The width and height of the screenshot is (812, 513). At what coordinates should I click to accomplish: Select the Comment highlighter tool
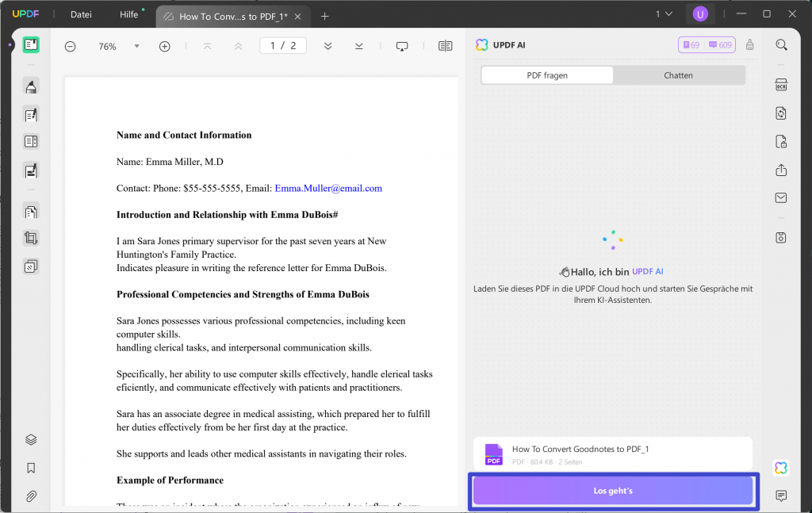(x=31, y=86)
